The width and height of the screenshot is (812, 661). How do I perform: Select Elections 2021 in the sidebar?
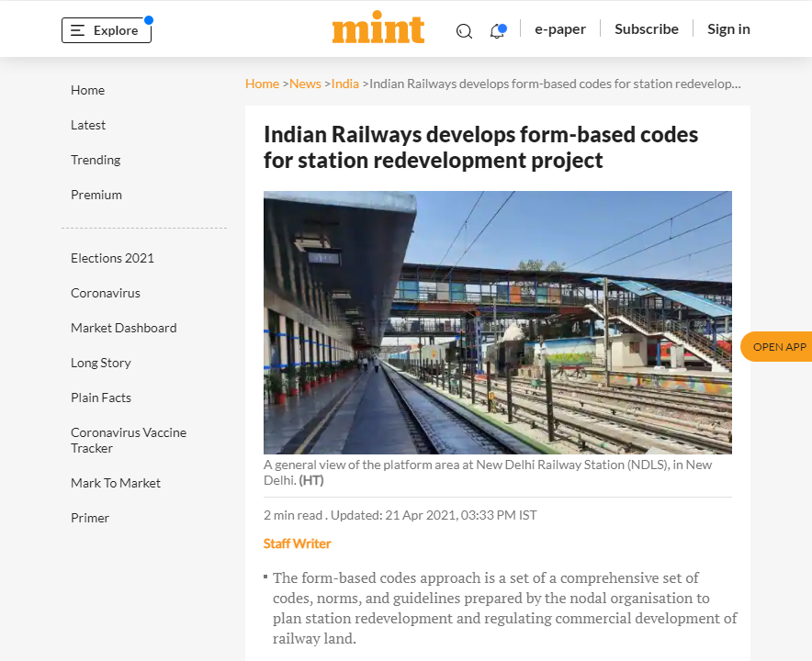[x=112, y=258]
